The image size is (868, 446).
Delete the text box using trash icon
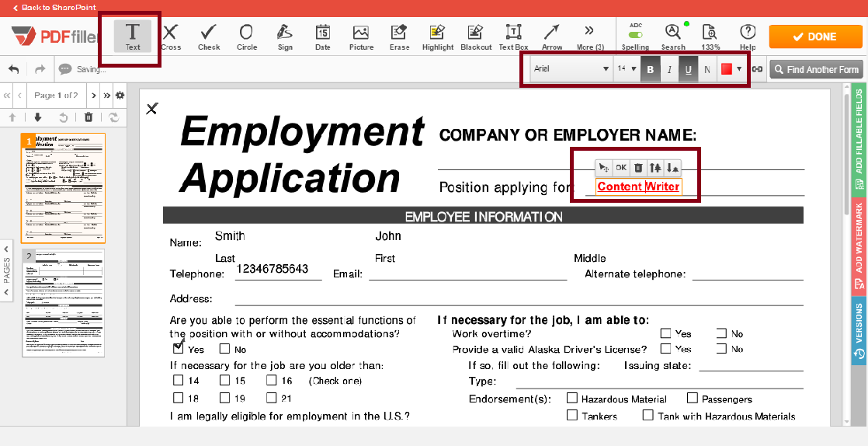637,167
